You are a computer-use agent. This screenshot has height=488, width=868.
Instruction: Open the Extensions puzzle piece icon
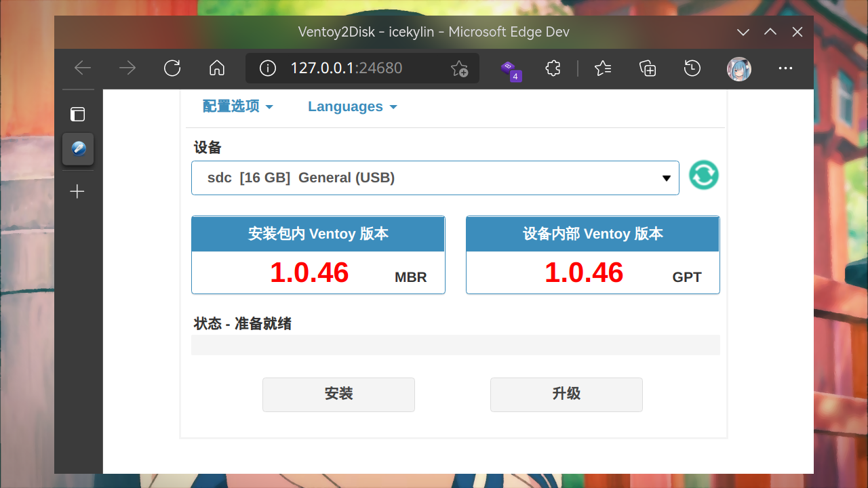pyautogui.click(x=553, y=68)
